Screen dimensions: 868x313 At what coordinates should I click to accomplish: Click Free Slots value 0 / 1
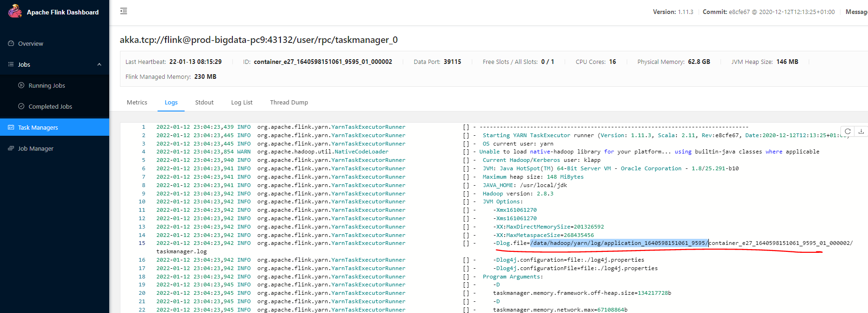(x=547, y=62)
